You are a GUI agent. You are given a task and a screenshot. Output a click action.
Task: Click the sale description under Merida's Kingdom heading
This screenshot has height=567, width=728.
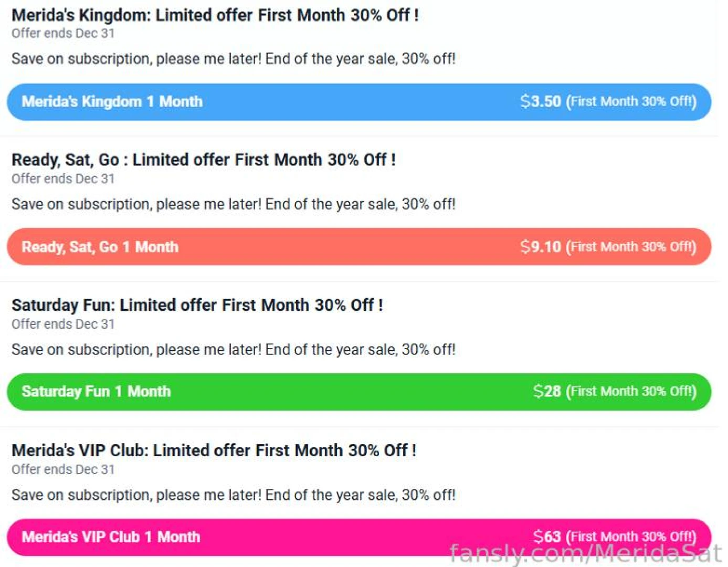(233, 59)
